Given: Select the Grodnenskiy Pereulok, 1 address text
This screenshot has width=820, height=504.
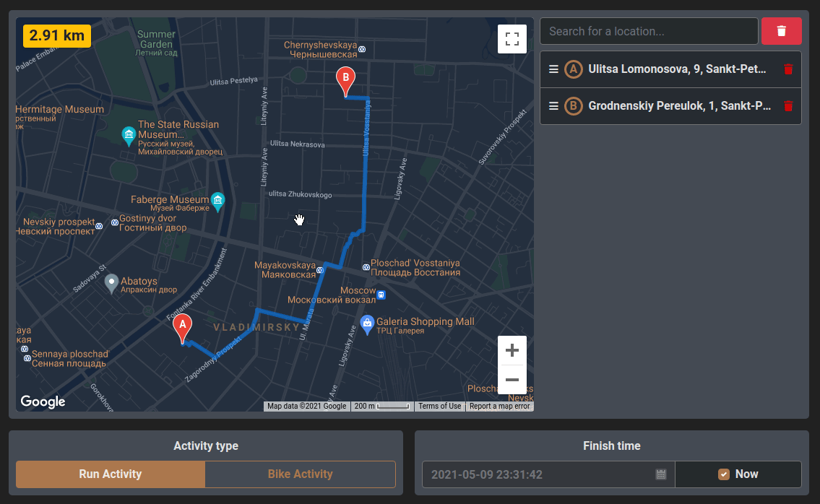Looking at the screenshot, I should [x=679, y=106].
